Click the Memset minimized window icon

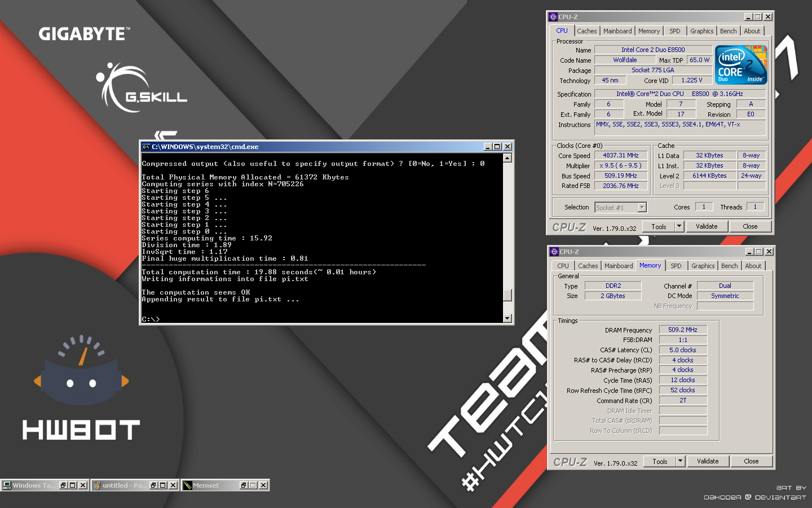pos(187,485)
